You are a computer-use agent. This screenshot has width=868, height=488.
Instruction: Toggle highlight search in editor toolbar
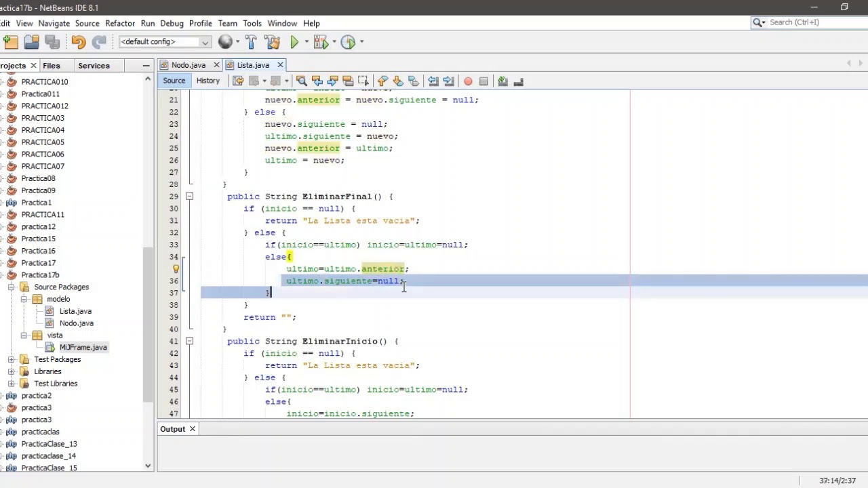pos(348,81)
